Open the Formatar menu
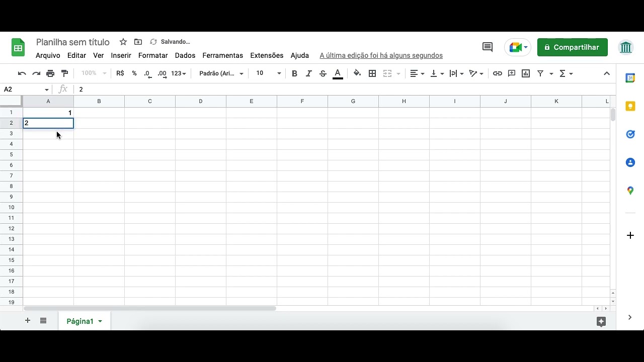 [x=153, y=55]
